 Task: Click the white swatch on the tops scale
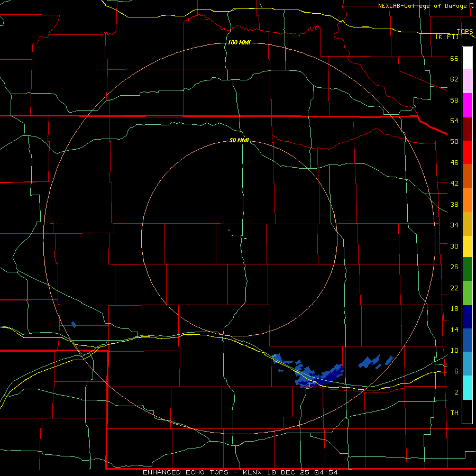(x=467, y=58)
